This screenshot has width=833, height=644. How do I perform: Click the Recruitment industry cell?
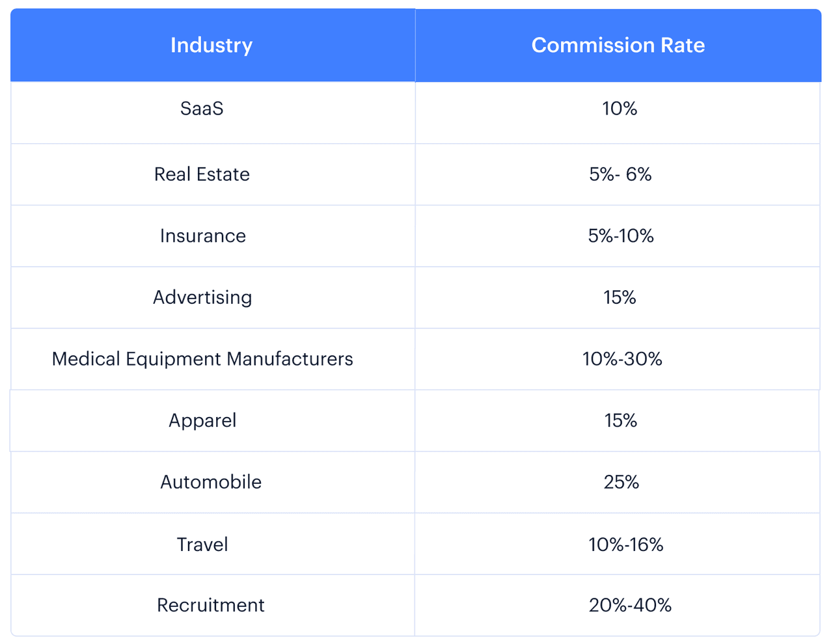click(x=211, y=605)
